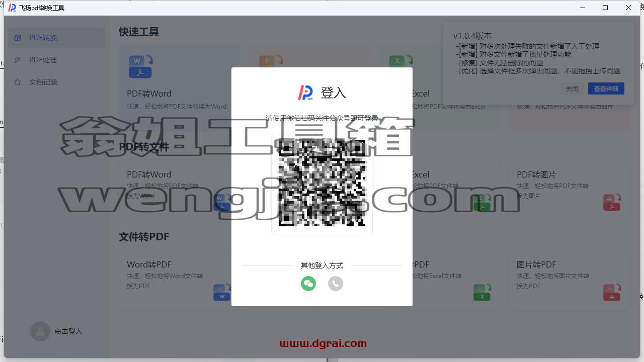Close the v1.0.4 update notice
Viewport: 644px width, 362px height.
[572, 88]
